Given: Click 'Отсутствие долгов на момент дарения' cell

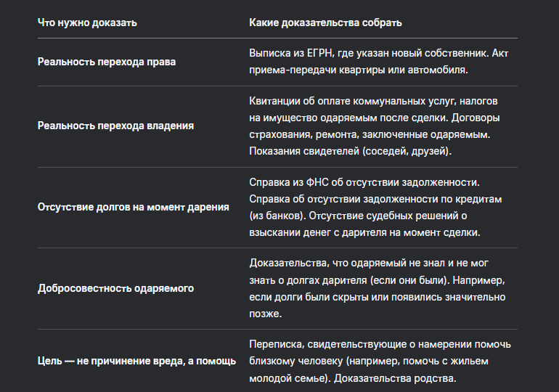Looking at the screenshot, I should 134,207.
